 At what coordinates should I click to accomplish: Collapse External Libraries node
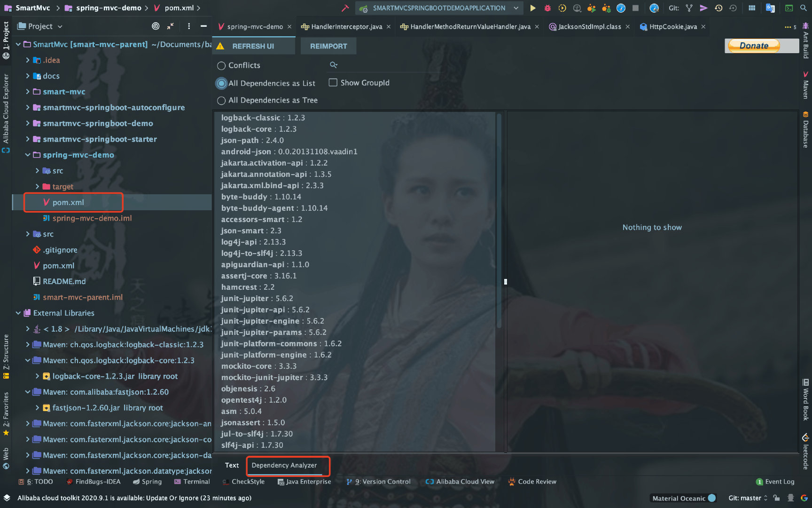tap(18, 313)
